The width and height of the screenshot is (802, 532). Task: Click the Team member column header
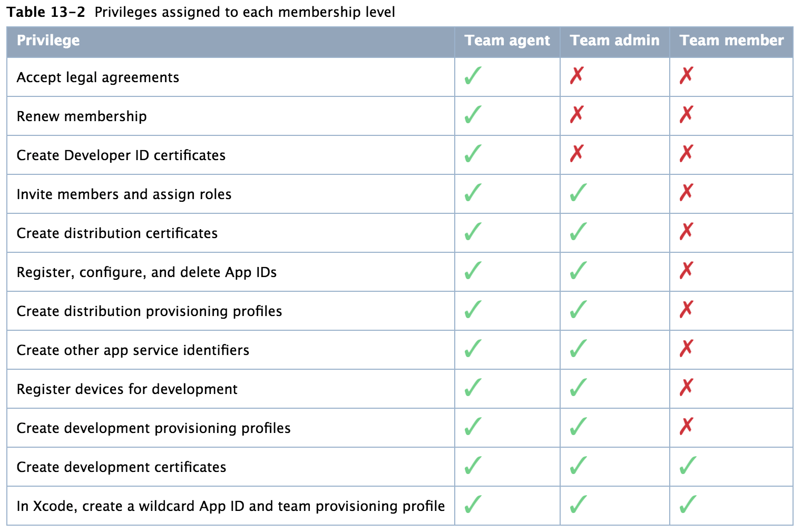[x=731, y=41]
